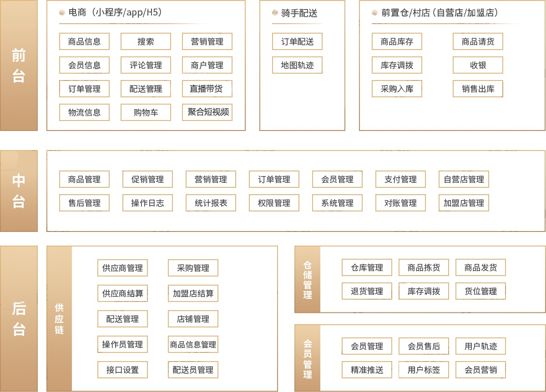Open the 商品拣货 box
Viewport: 546px width, 392px height.
click(x=424, y=267)
